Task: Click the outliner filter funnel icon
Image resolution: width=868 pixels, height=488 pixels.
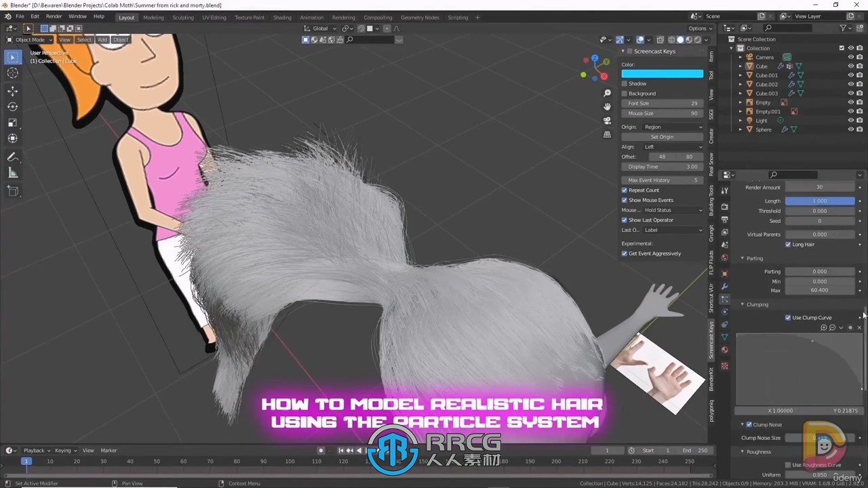Action: pos(843,28)
